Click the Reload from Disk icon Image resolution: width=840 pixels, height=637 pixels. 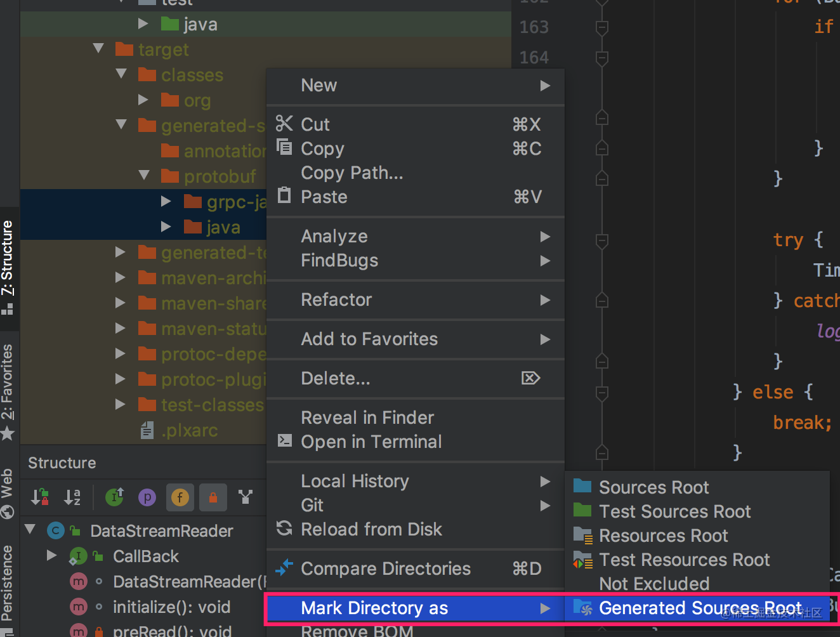click(284, 528)
